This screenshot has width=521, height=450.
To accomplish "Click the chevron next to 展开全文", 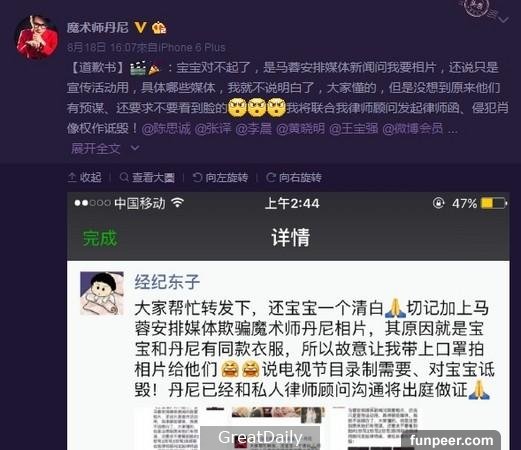I will (x=135, y=148).
